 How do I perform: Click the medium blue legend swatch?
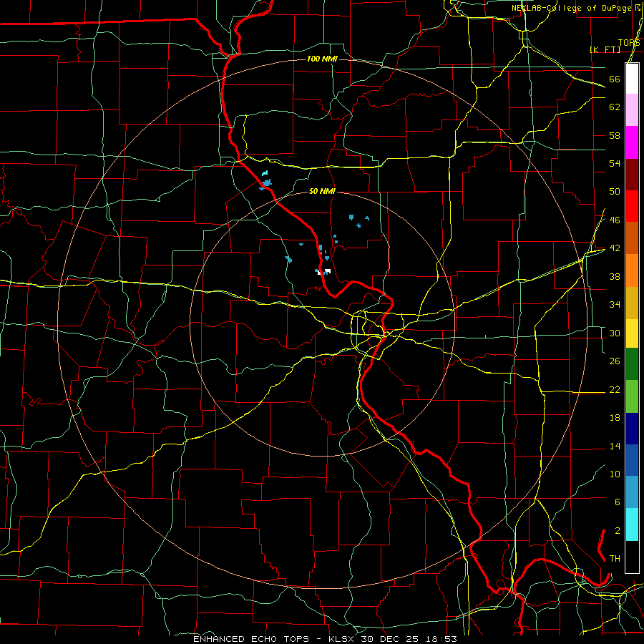[x=632, y=460]
